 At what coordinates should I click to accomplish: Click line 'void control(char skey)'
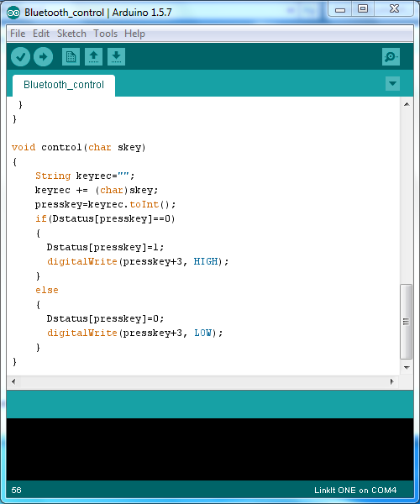pos(78,147)
